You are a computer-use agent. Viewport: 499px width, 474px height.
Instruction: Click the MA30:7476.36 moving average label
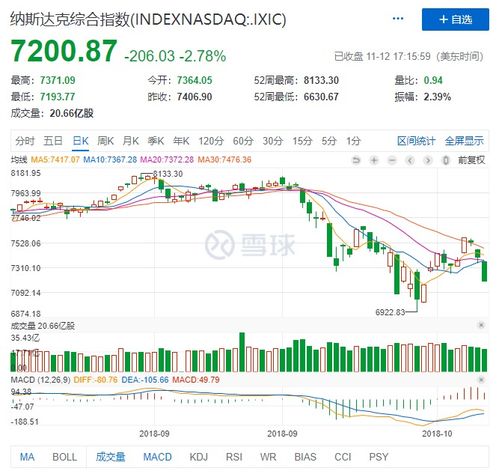[x=224, y=160]
